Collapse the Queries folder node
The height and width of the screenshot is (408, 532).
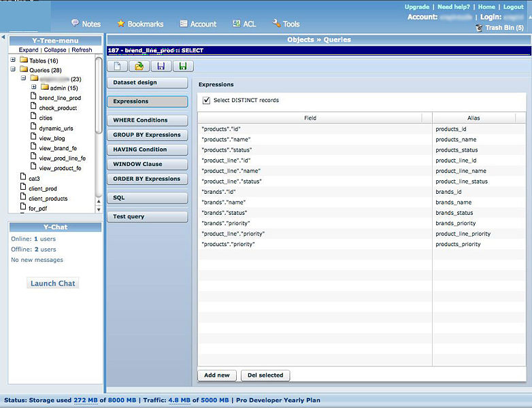(13, 70)
